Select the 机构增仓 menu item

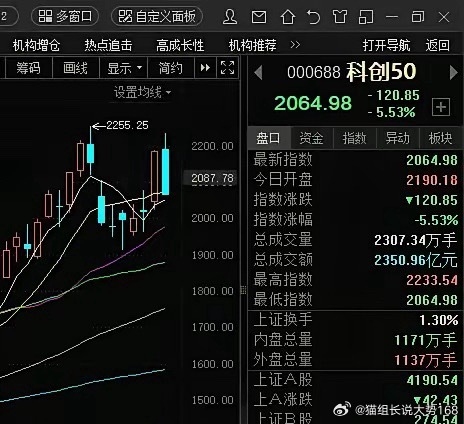(x=36, y=45)
